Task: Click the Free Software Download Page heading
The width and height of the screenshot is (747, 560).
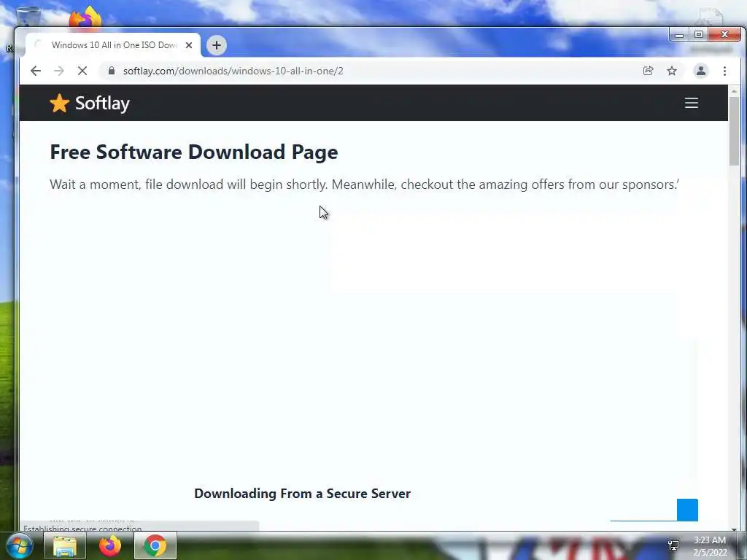Action: tap(194, 152)
